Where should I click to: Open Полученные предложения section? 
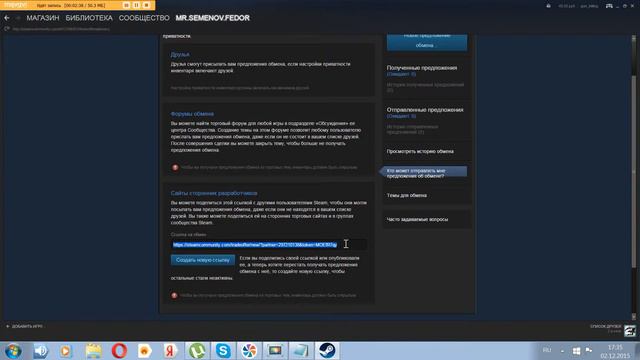tap(422, 68)
